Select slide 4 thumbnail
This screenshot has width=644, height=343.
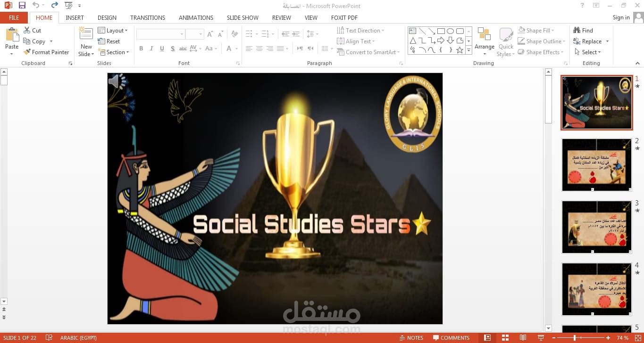coord(596,289)
